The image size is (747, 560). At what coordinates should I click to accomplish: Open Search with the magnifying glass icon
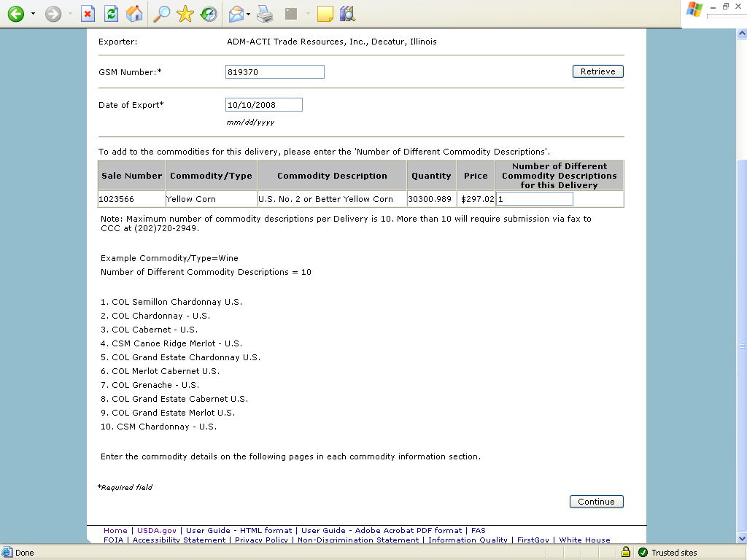[162, 14]
